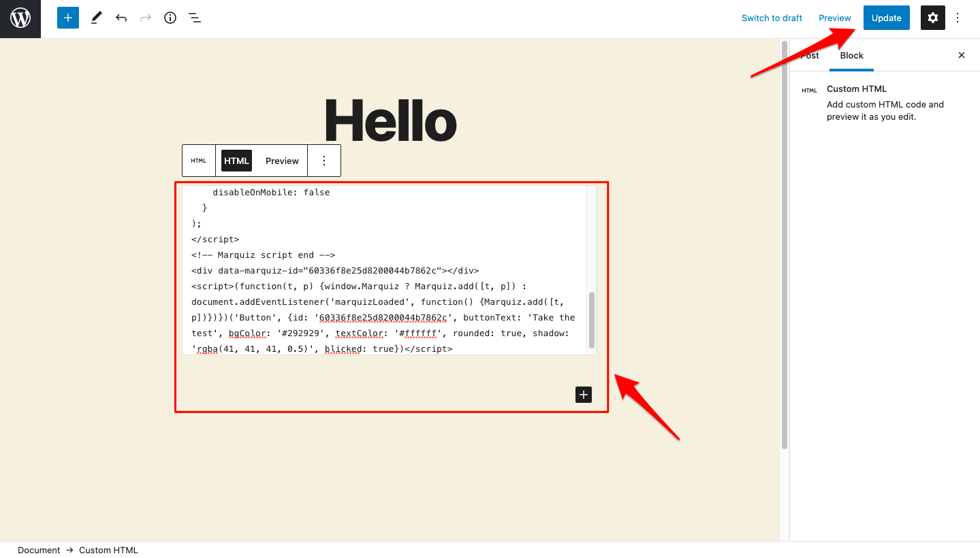Viewport: 980px width, 558px height.
Task: Click the sidebar HTML block icon
Action: pyautogui.click(x=809, y=90)
